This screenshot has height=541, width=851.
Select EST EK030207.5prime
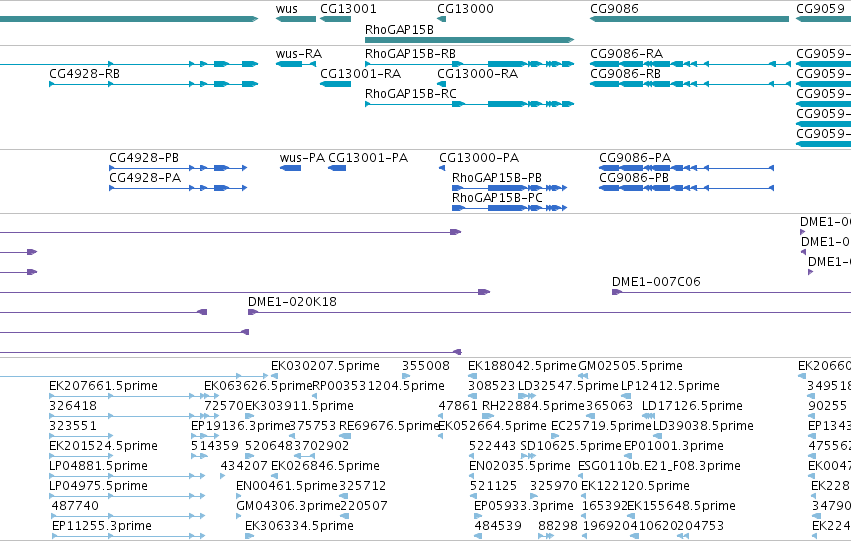pyautogui.click(x=325, y=366)
